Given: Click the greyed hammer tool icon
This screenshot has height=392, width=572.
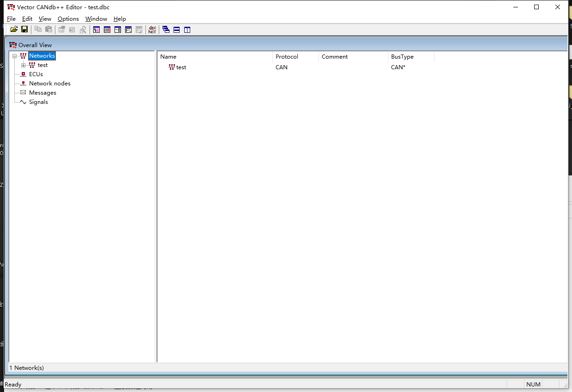Looking at the screenshot, I should 83,30.
